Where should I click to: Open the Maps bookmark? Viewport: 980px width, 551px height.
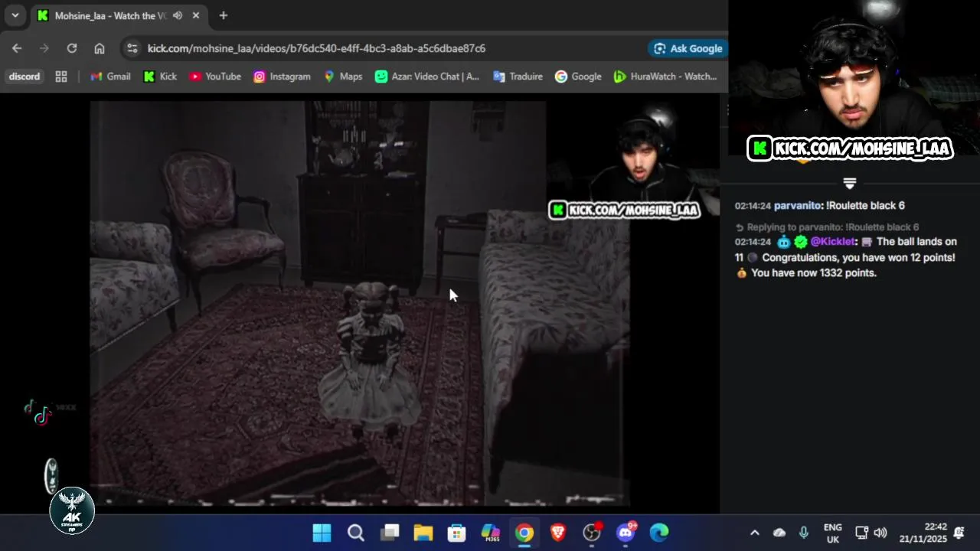tap(342, 77)
